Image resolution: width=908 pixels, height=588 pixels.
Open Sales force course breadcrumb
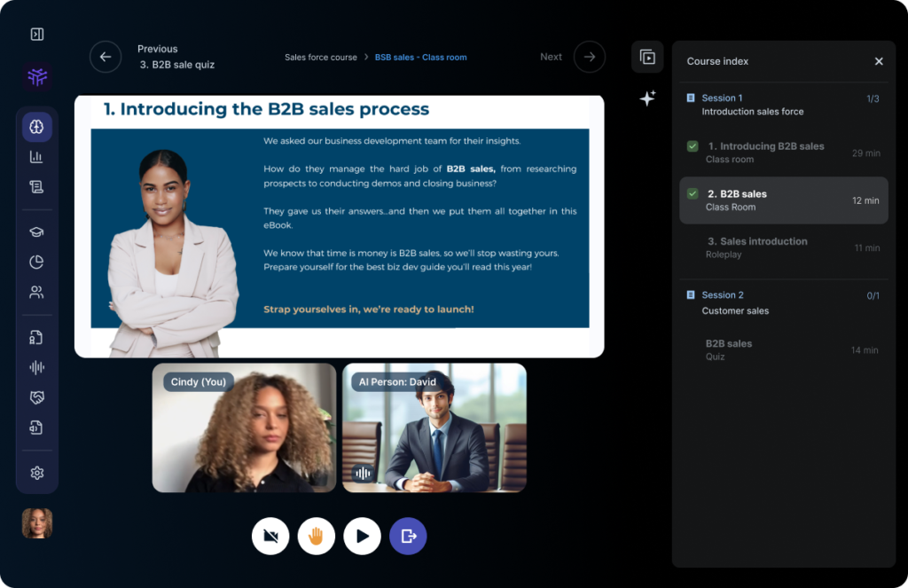[x=321, y=58]
